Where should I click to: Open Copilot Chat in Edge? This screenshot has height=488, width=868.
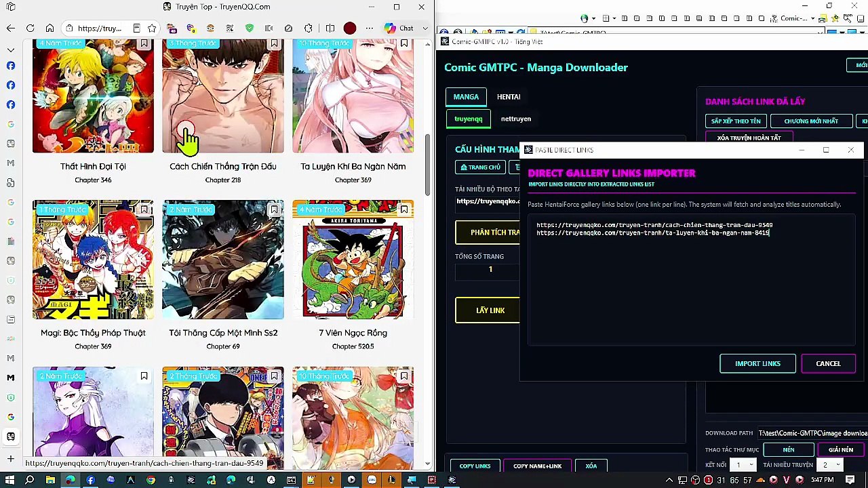[398, 28]
